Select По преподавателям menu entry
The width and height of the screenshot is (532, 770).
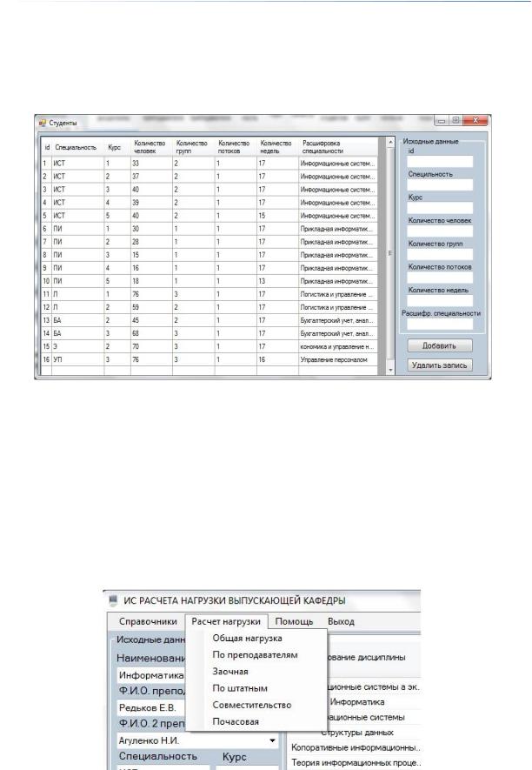(x=255, y=655)
